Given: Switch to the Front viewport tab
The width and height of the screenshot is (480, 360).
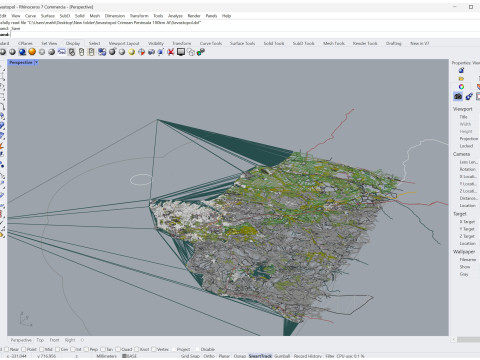Looking at the screenshot, I should click(54, 340).
